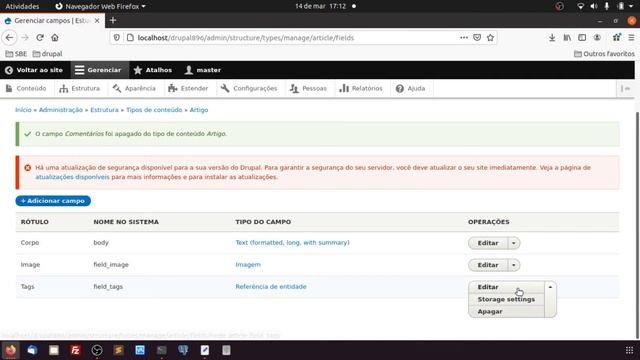The height and width of the screenshot is (360, 640).
Task: Open the Pessoas admin tab
Action: tap(308, 89)
